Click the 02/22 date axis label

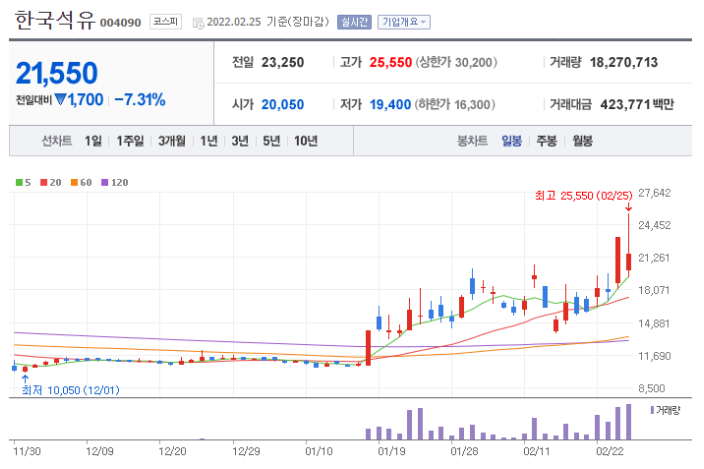pos(610,451)
